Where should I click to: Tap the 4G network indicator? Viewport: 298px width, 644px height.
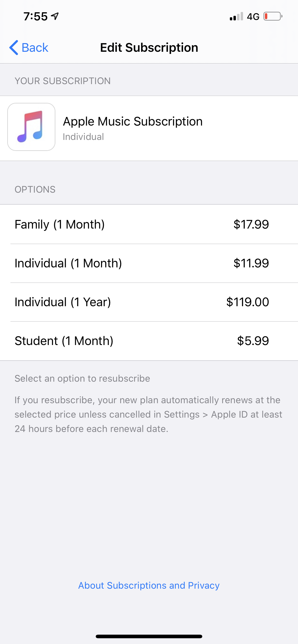pos(253,17)
